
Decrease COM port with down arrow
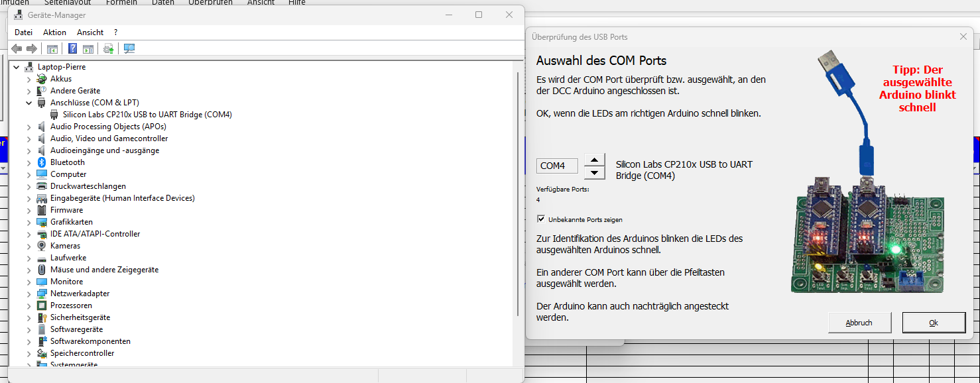click(x=595, y=172)
